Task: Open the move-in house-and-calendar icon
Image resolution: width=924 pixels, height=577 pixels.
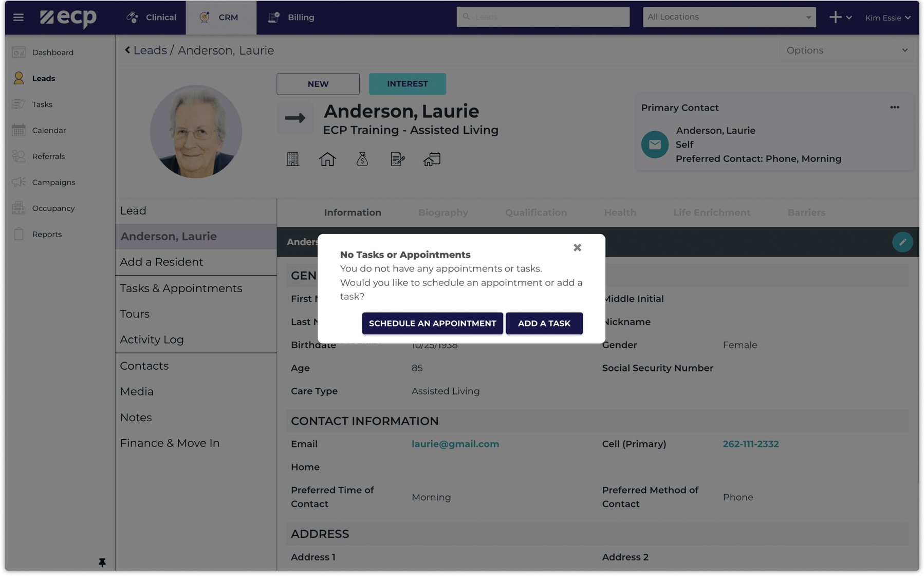Action: click(432, 159)
